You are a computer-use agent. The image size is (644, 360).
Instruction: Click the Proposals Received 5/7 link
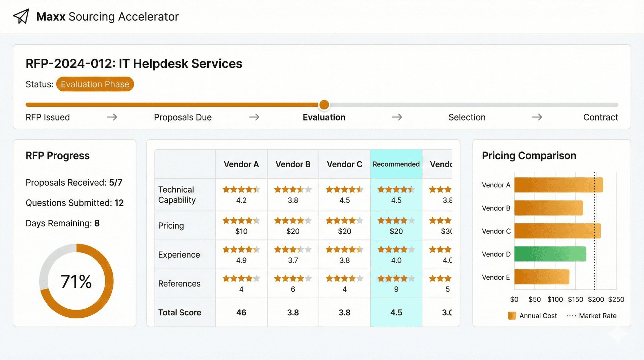point(74,182)
